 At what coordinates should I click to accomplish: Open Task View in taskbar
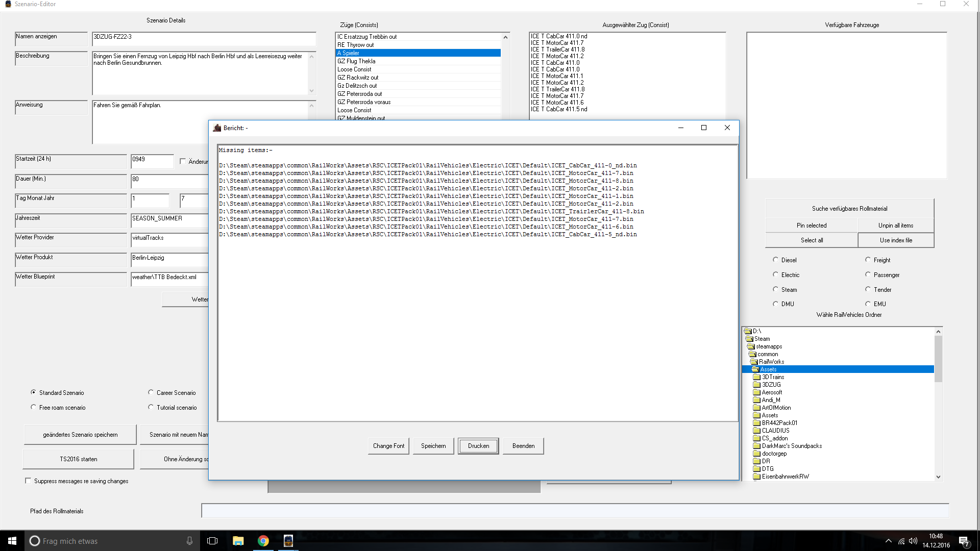coord(212,541)
